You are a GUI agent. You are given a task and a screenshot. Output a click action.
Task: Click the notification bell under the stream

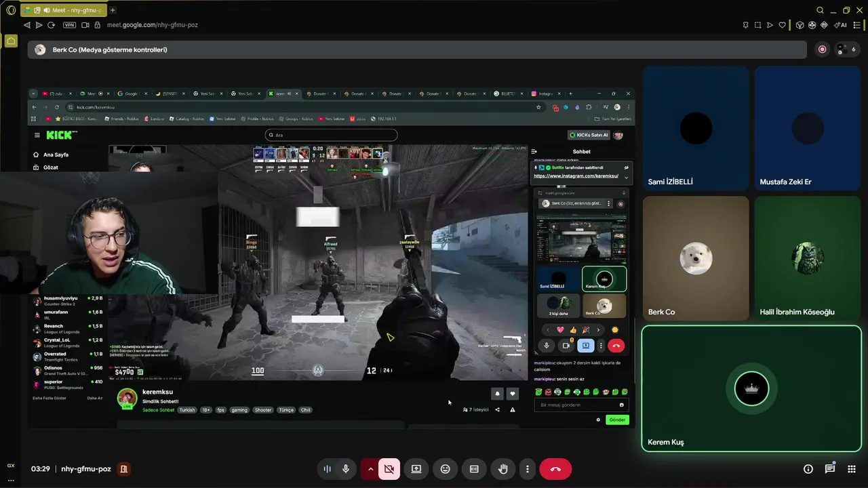[x=497, y=394]
